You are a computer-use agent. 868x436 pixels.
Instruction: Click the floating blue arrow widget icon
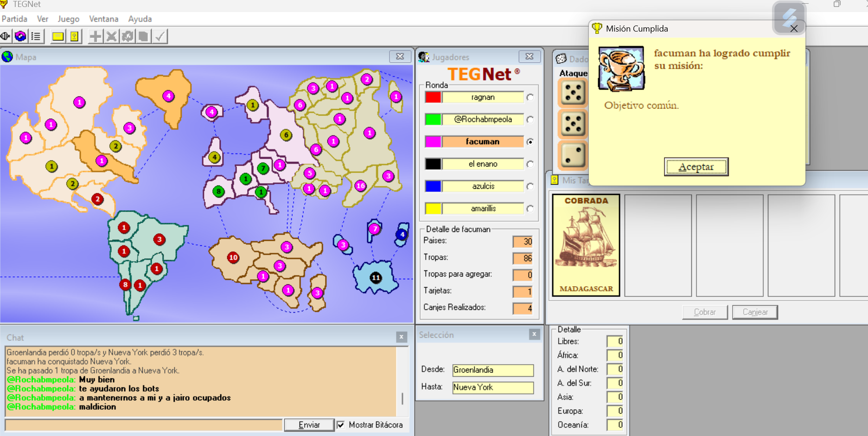[x=789, y=18]
